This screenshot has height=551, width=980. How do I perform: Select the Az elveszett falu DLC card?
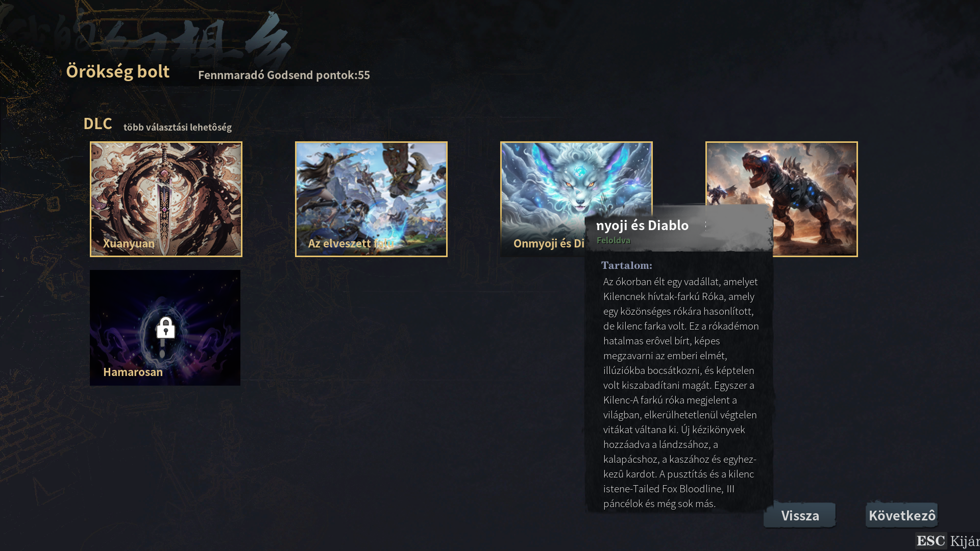tap(371, 199)
